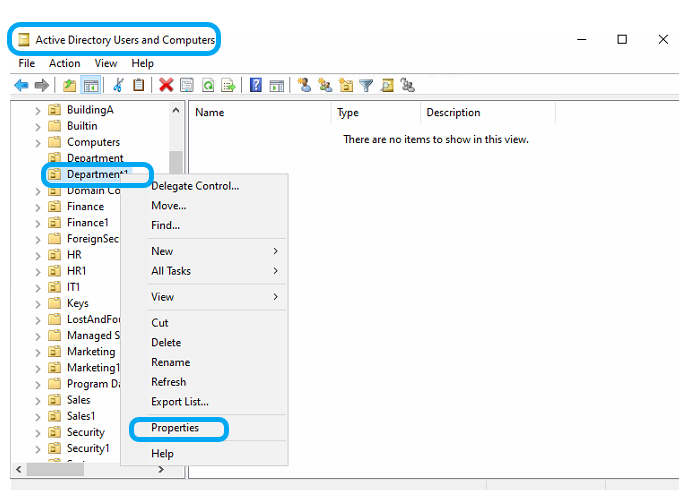
Task: Open the All Tasks submenu
Action: click(x=204, y=271)
